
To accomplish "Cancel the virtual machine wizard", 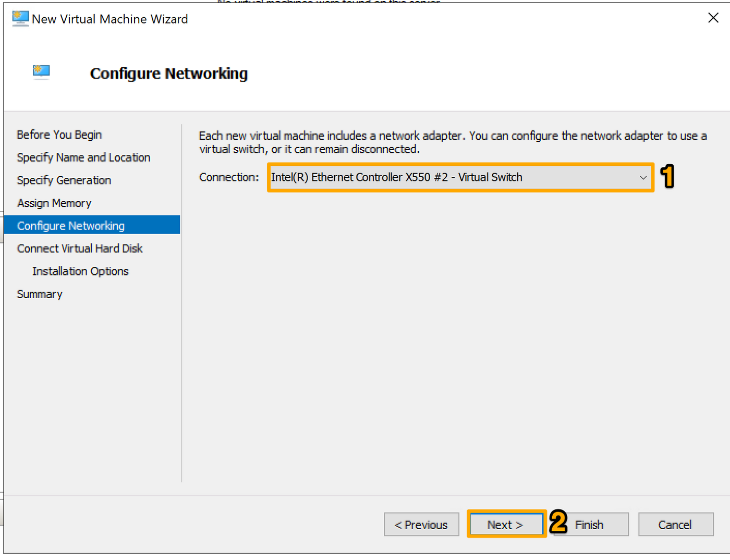I will (x=675, y=525).
